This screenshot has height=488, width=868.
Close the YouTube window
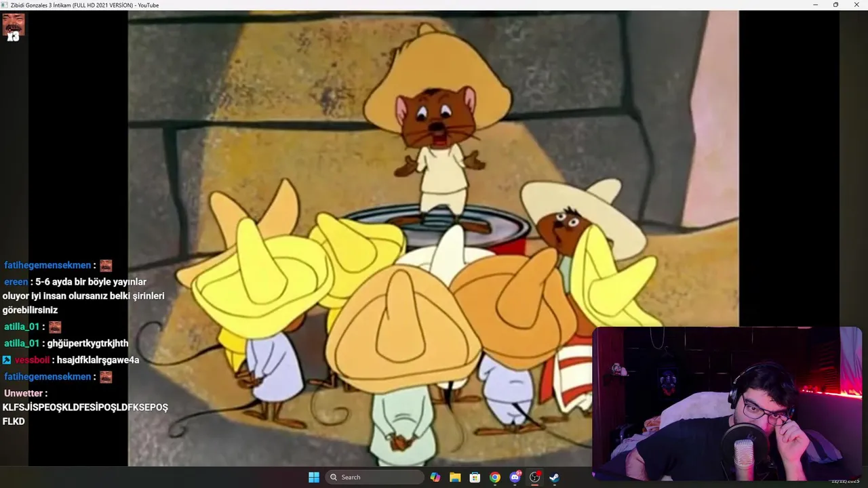click(856, 5)
